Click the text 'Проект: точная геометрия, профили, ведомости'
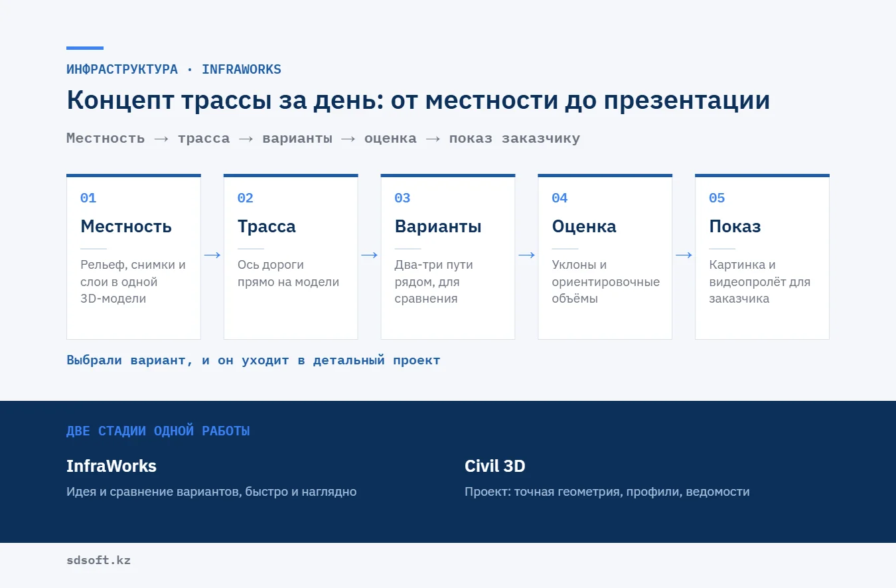 607,492
